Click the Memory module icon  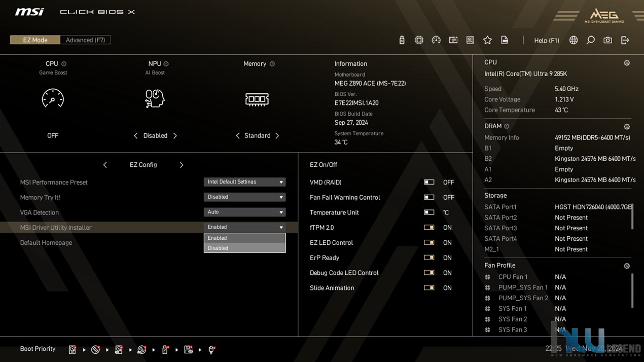click(257, 99)
